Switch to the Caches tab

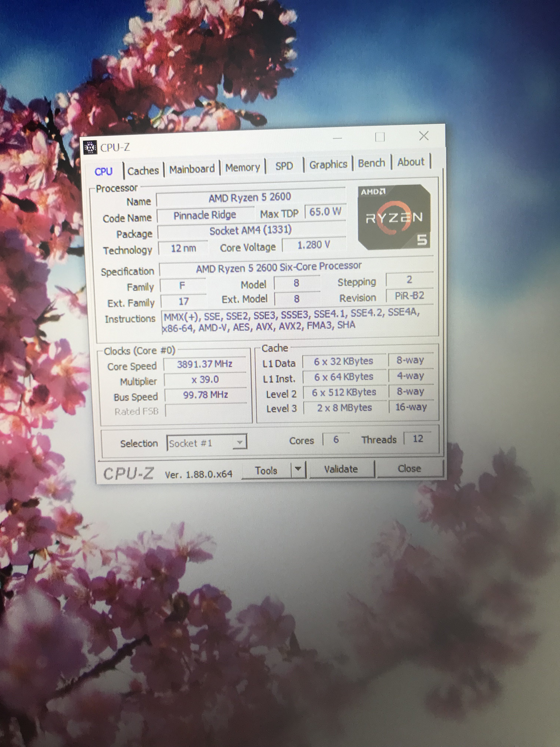[143, 171]
